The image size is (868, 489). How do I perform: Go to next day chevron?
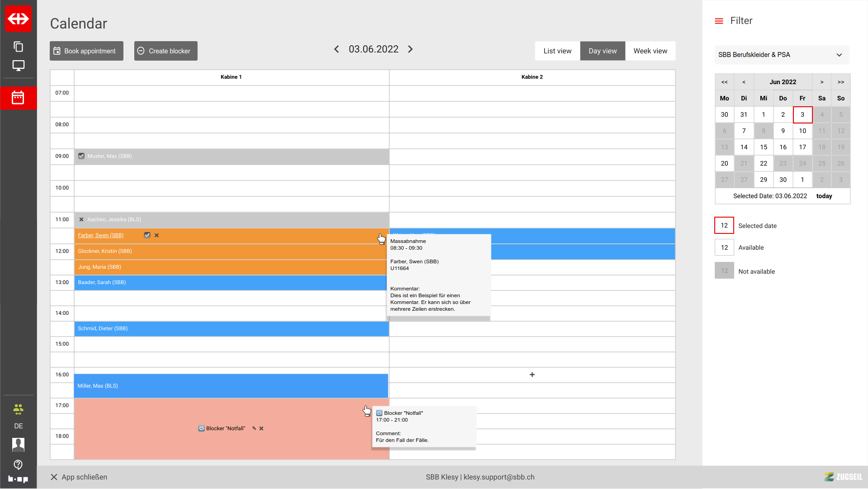click(x=410, y=49)
